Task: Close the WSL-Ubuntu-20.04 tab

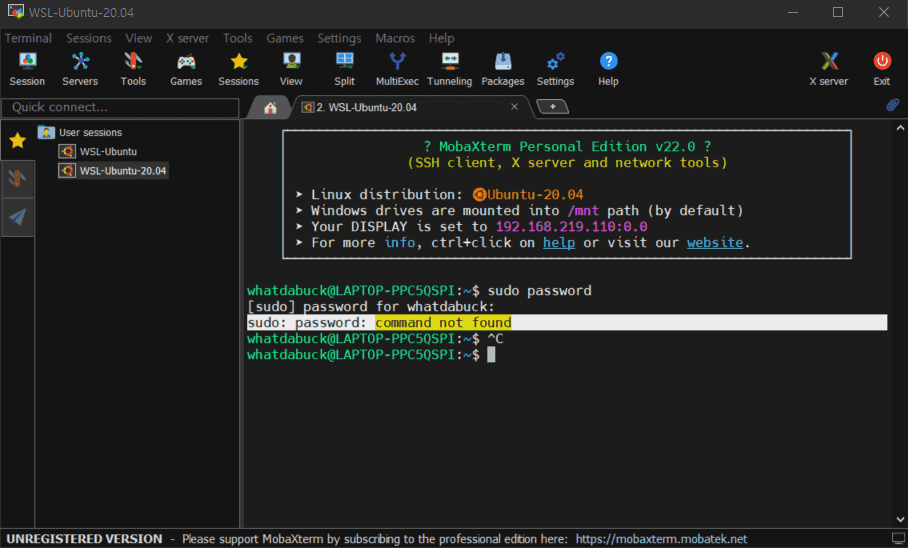Action: (x=514, y=107)
